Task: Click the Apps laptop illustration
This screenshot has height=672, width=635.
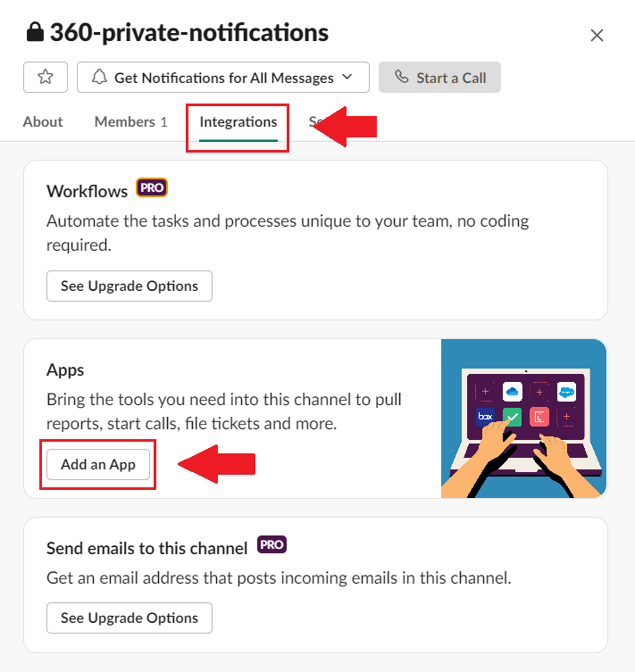Action: point(523,419)
